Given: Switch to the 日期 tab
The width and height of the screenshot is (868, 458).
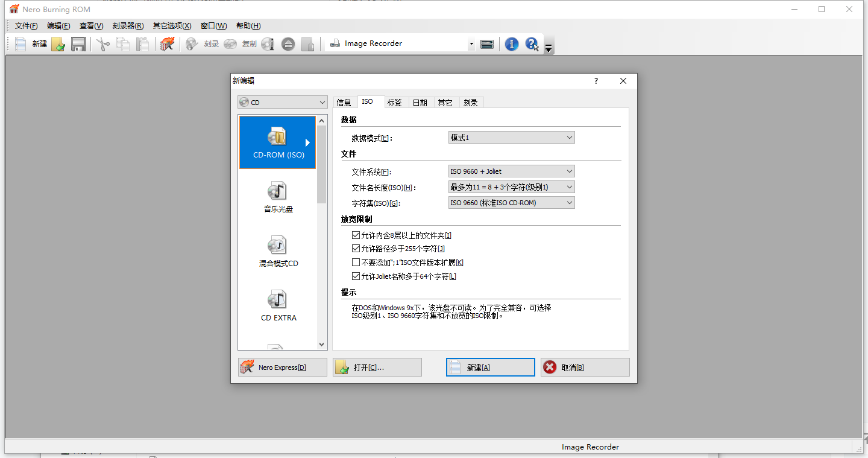Looking at the screenshot, I should 420,103.
